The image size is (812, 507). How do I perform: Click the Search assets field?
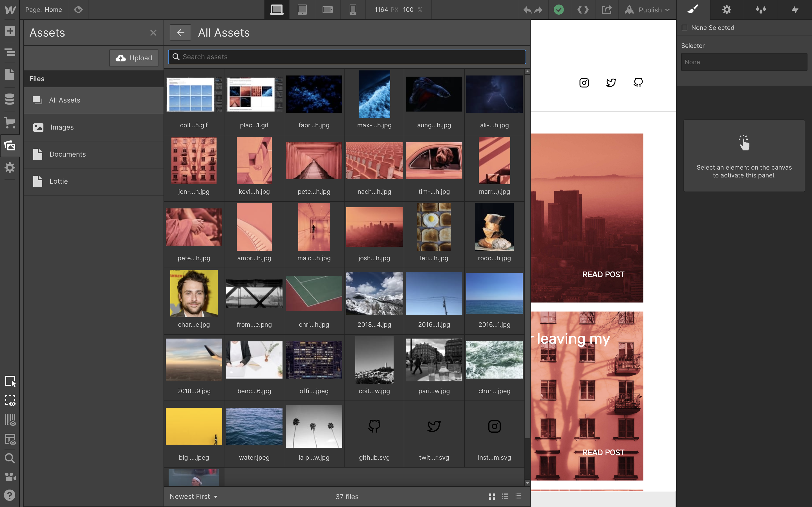pyautogui.click(x=347, y=57)
